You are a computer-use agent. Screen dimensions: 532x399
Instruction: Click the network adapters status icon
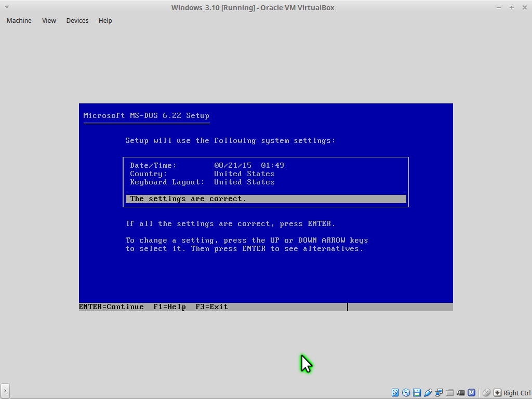439,393
